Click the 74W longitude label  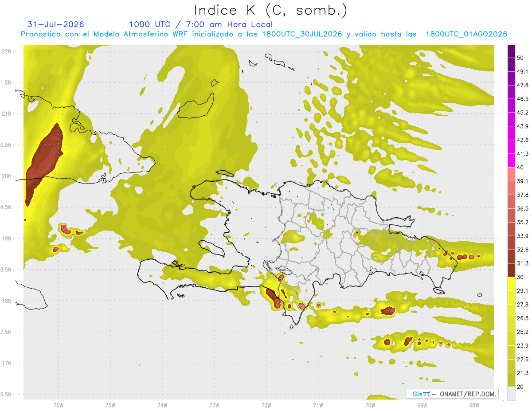[x=162, y=405]
